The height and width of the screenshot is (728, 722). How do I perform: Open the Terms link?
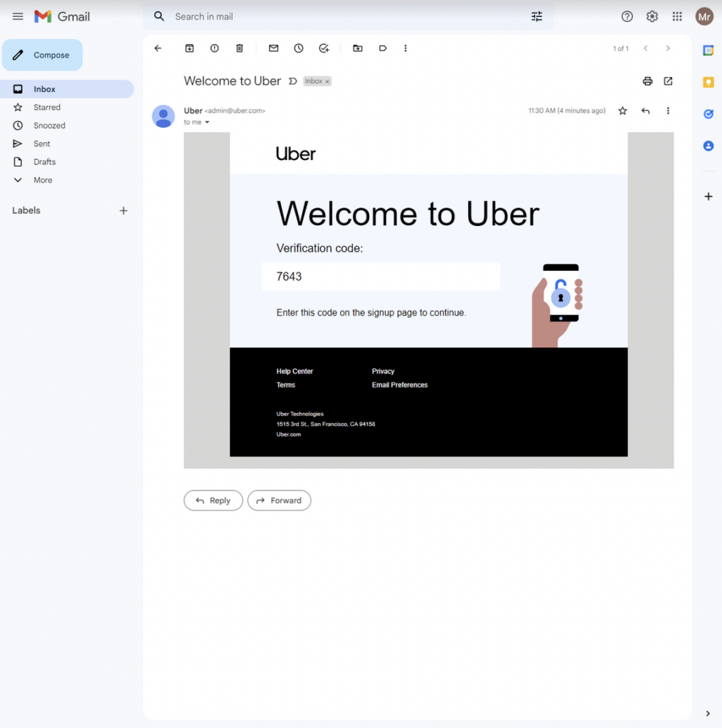coord(286,385)
